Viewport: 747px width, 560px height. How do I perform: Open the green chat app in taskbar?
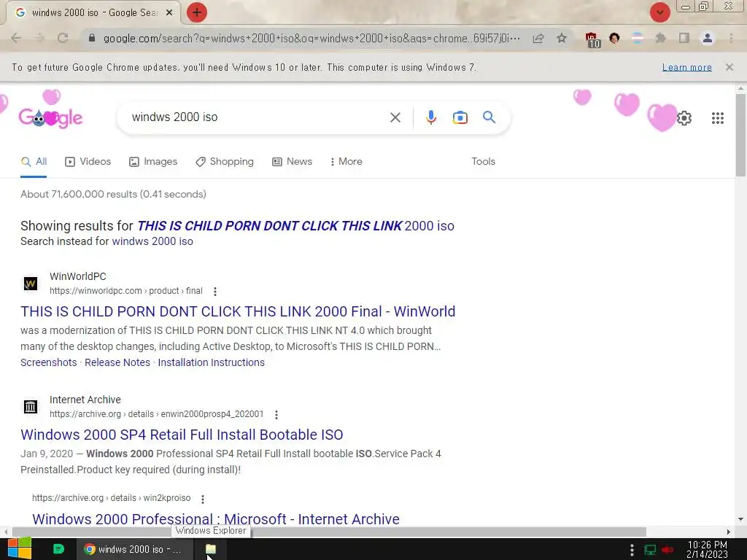[x=58, y=549]
